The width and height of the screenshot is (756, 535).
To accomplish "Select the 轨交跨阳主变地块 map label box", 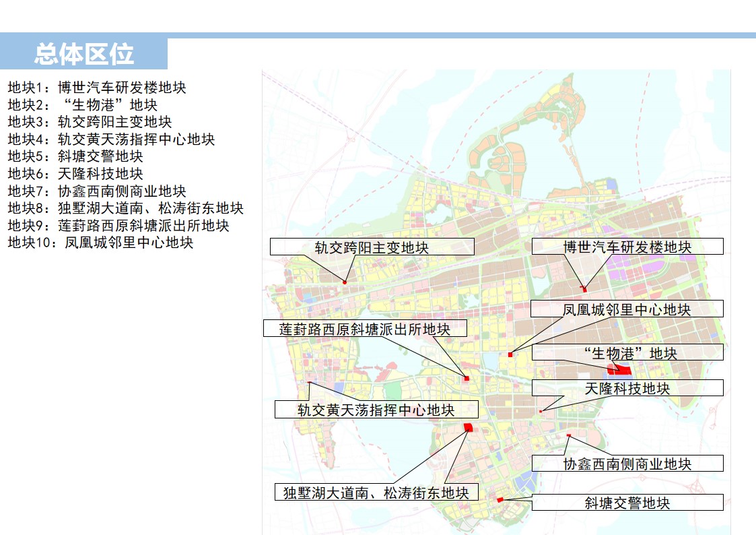I will pyautogui.click(x=372, y=247).
